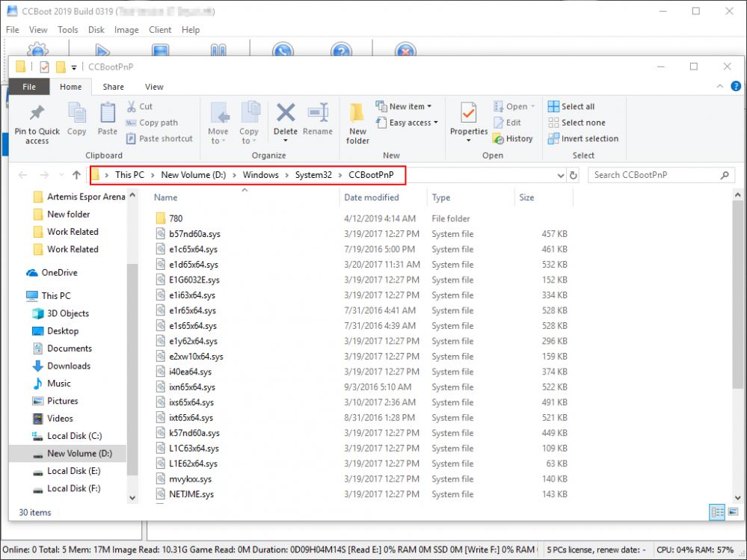747x560 pixels.
Task: Sort by Date modified column header
Action: coord(372,197)
